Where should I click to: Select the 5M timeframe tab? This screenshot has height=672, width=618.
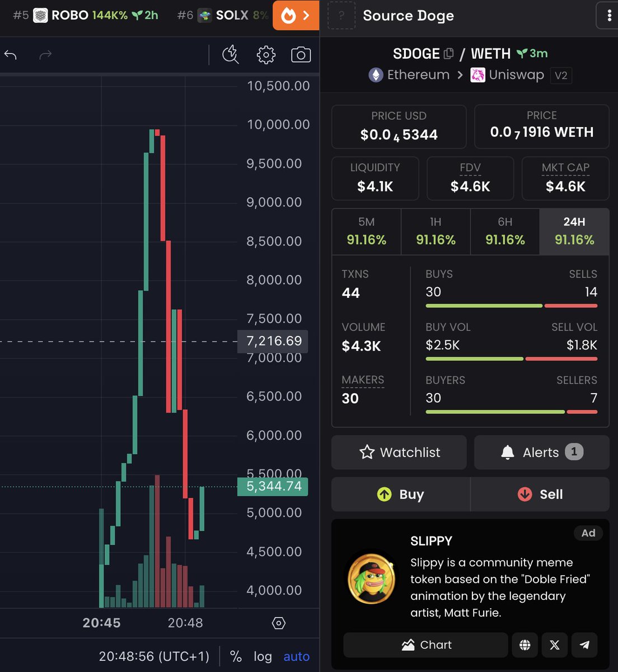click(367, 231)
